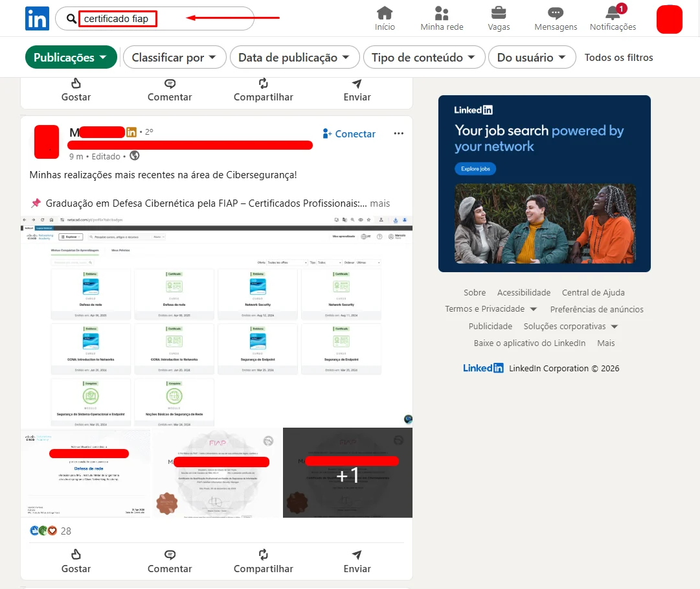Viewport: 700px width, 589px height.
Task: Click the reaction emoji icons
Action: tap(43, 531)
